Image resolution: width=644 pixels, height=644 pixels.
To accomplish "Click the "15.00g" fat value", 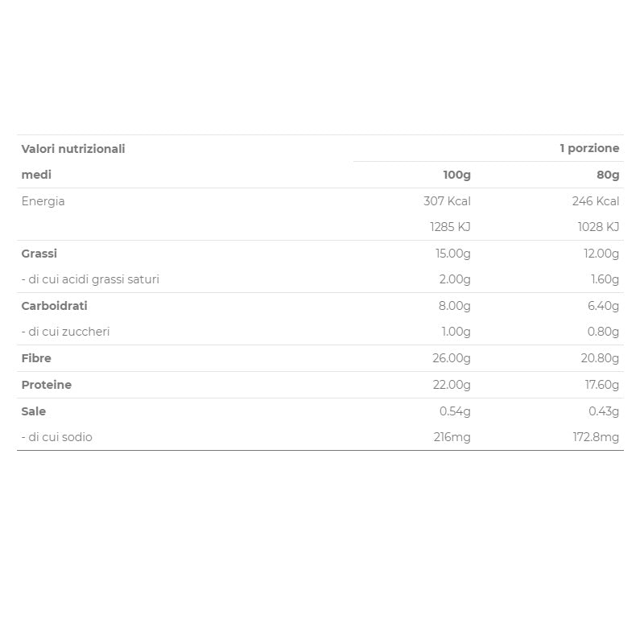I will [x=452, y=254].
